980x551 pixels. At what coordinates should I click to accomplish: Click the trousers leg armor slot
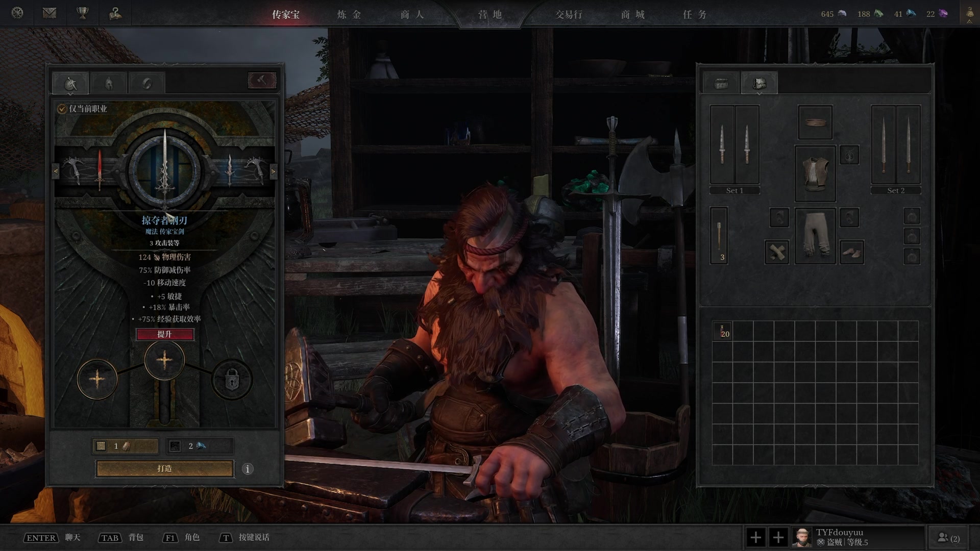[x=815, y=236]
